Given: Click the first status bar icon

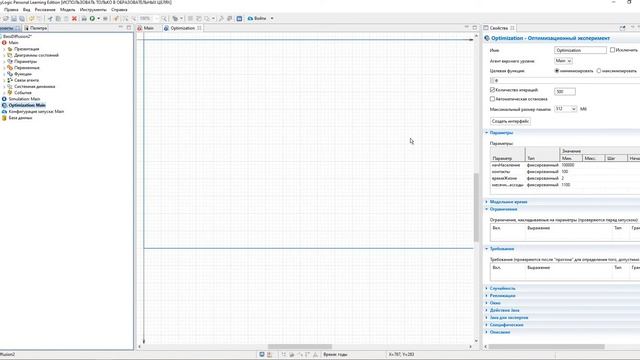Looking at the screenshot, I should [x=262, y=355].
